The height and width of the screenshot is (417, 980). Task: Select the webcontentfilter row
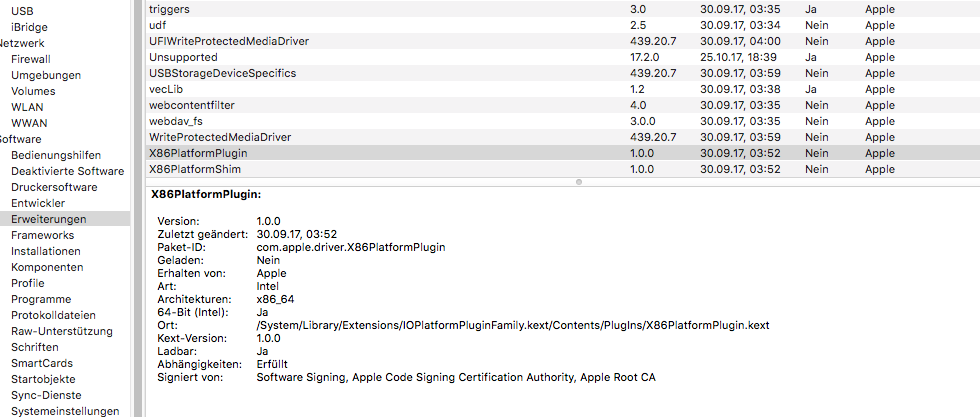point(192,105)
